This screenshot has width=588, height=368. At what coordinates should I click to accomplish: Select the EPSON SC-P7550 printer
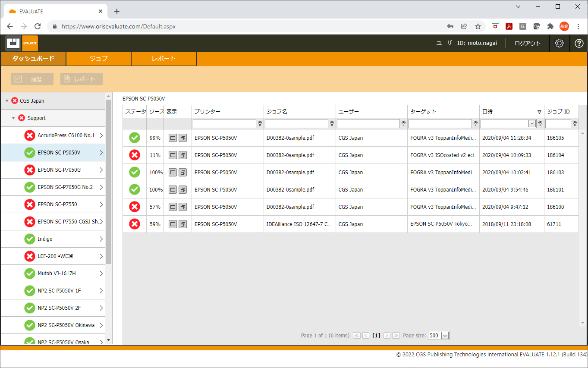click(x=53, y=204)
